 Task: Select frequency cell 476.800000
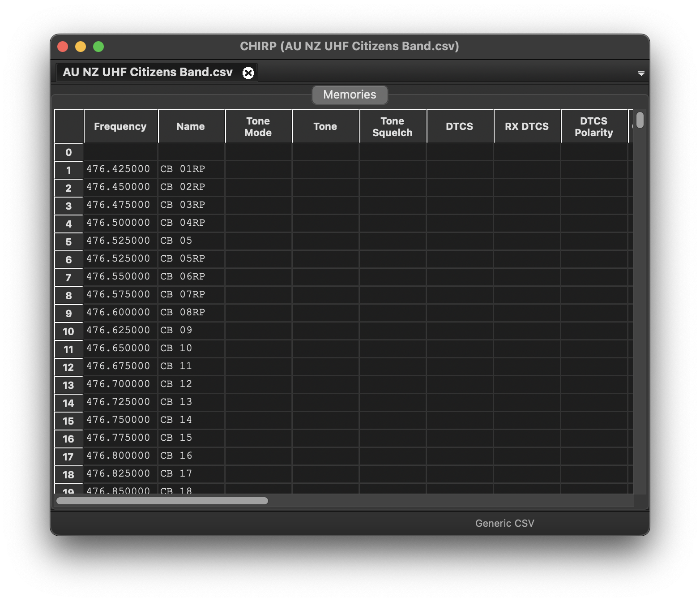click(x=121, y=456)
